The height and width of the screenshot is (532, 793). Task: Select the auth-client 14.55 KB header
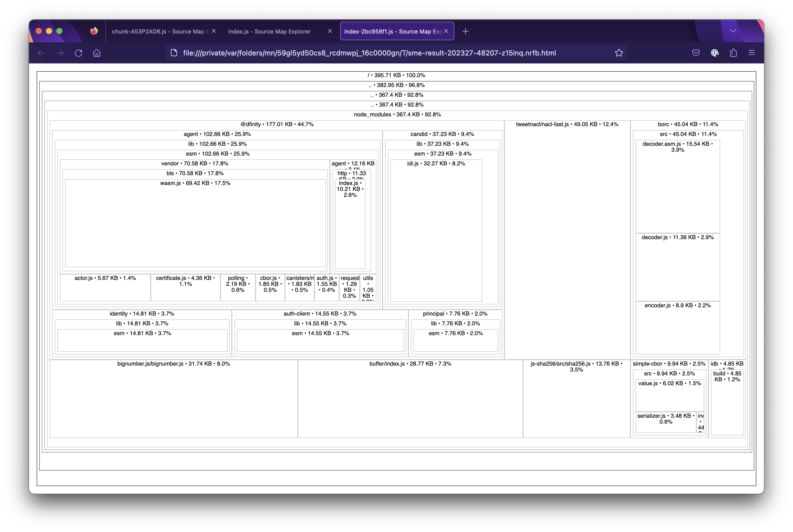320,314
